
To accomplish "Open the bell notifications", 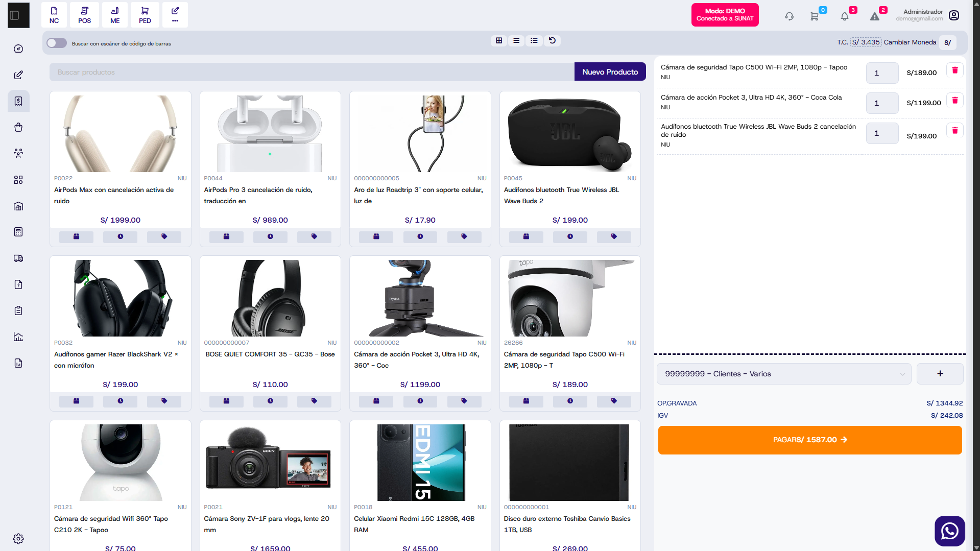I will click(845, 16).
